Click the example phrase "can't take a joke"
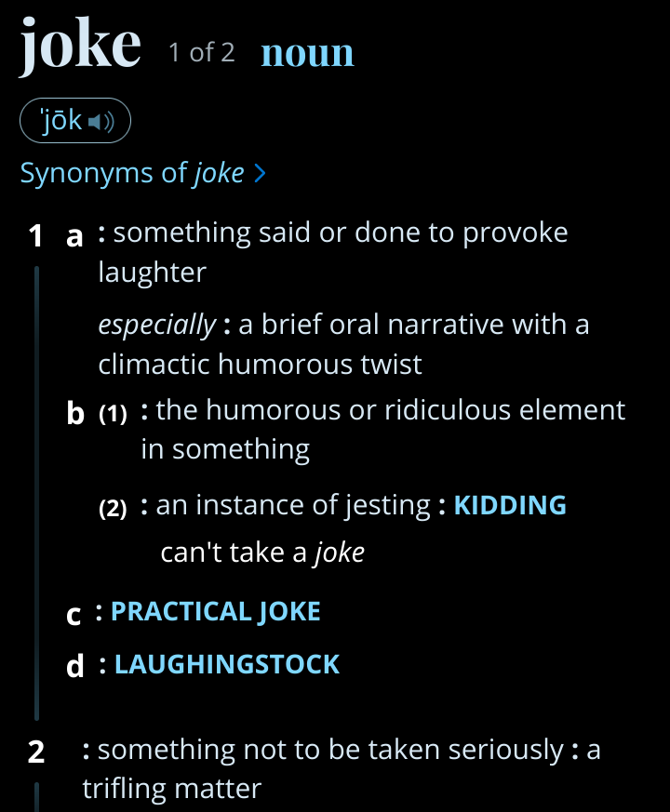Viewport: 670px width, 812px height. tap(262, 552)
